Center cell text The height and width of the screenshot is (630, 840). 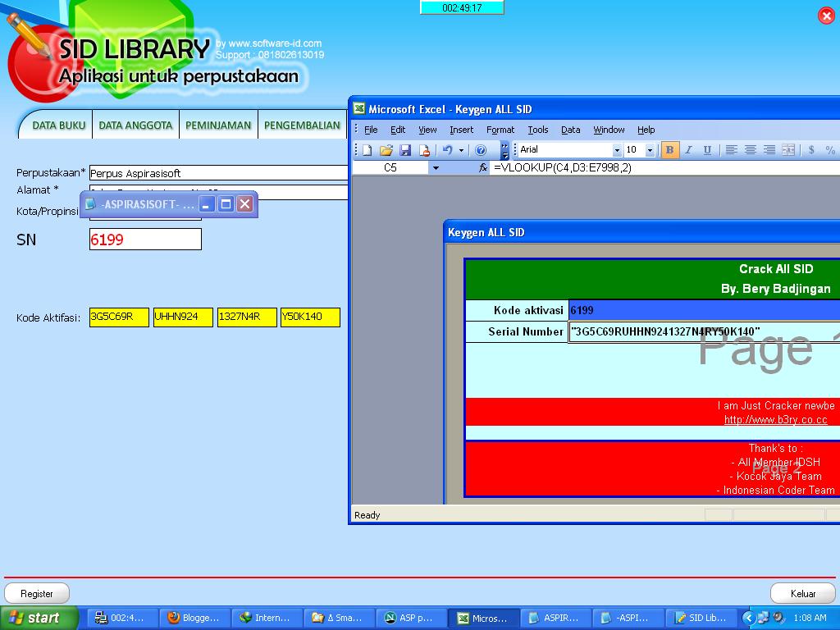coord(751,150)
